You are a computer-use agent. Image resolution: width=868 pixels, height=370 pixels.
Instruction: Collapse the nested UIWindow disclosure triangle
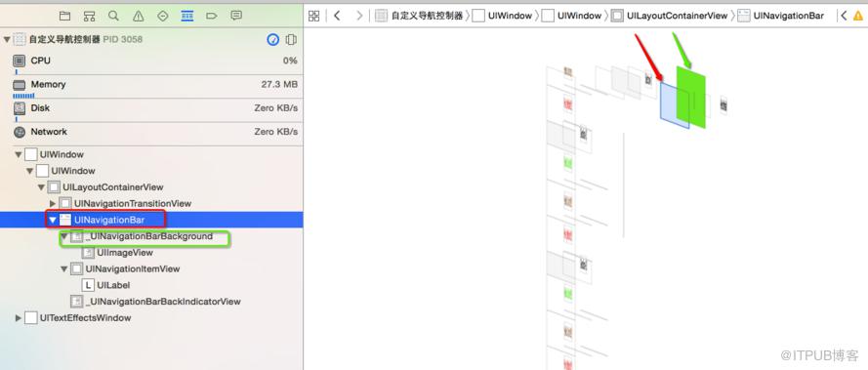pos(30,171)
